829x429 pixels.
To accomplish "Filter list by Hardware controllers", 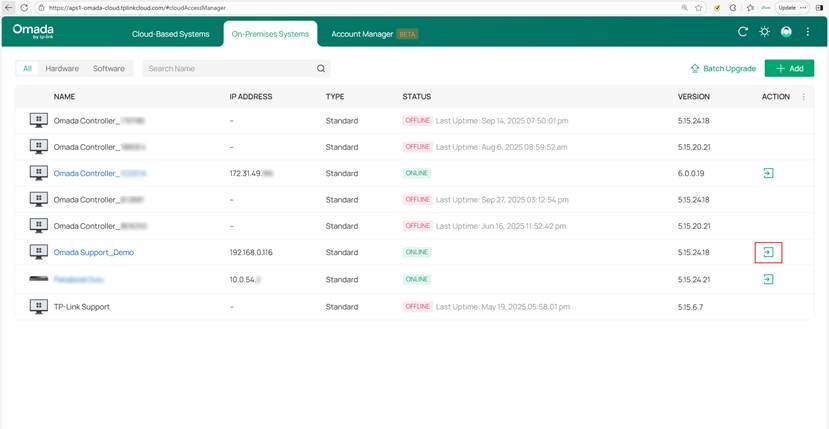I will (62, 69).
